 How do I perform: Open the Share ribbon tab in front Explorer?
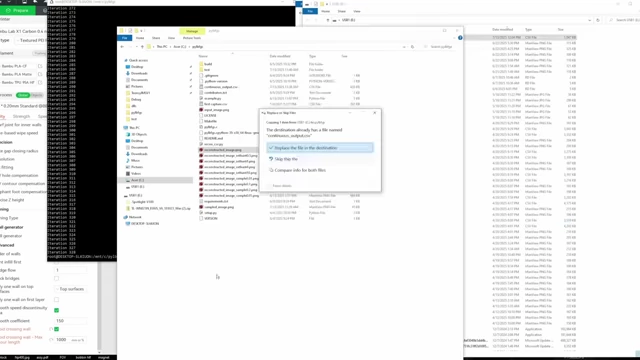[x=156, y=38]
